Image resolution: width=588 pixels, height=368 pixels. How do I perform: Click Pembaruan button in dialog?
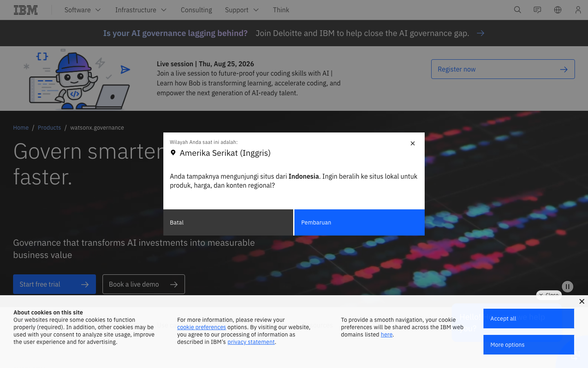pos(359,222)
